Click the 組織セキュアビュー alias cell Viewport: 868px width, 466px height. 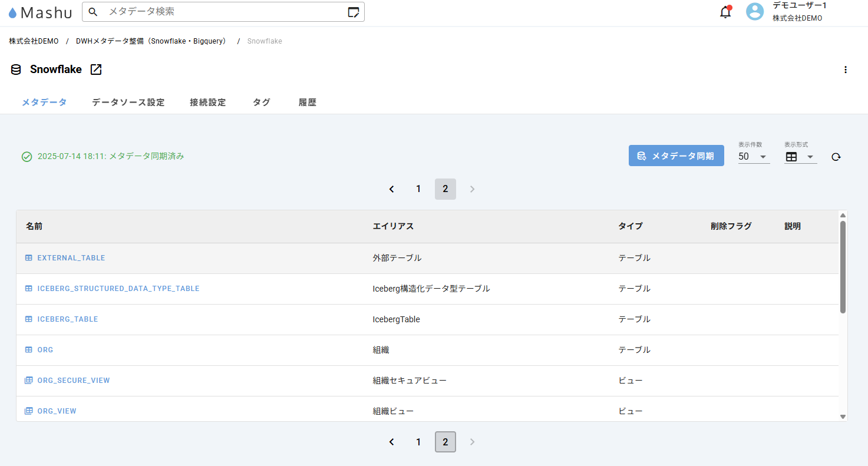[410, 381]
